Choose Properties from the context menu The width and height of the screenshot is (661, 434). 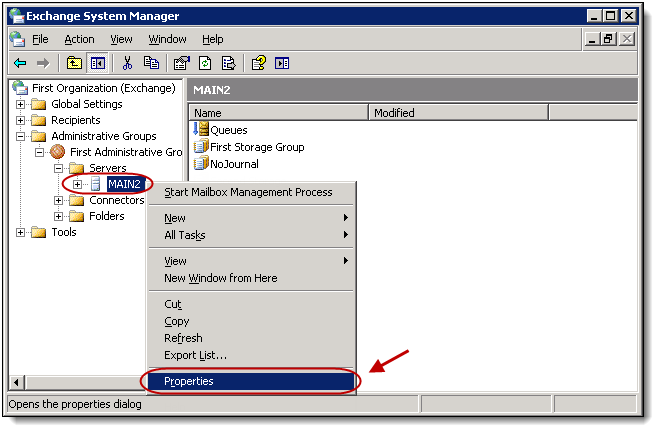pyautogui.click(x=250, y=381)
